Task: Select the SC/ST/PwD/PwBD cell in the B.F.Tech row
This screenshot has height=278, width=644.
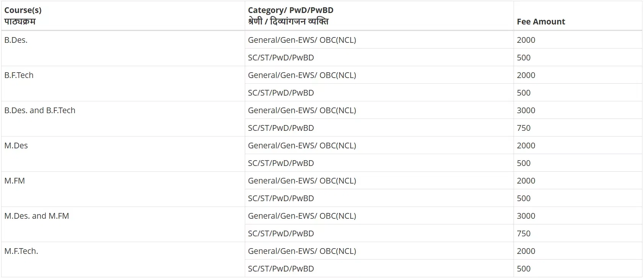Action: click(281, 93)
